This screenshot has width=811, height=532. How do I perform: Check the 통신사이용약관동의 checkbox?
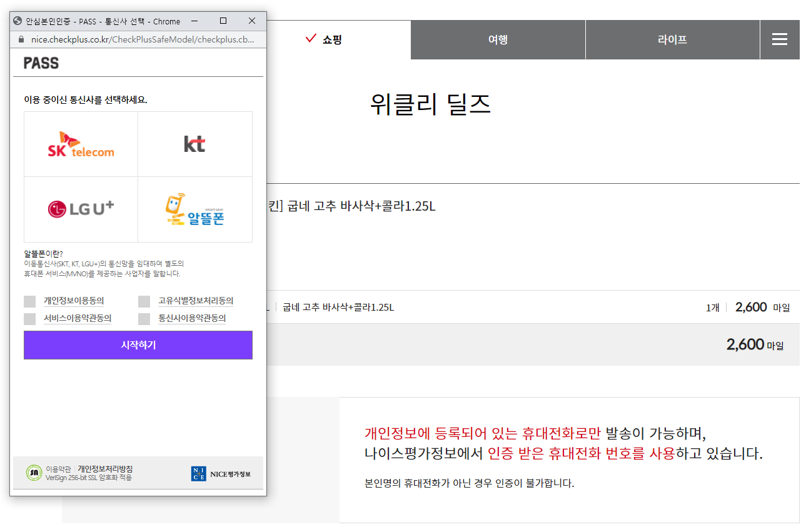point(144,319)
